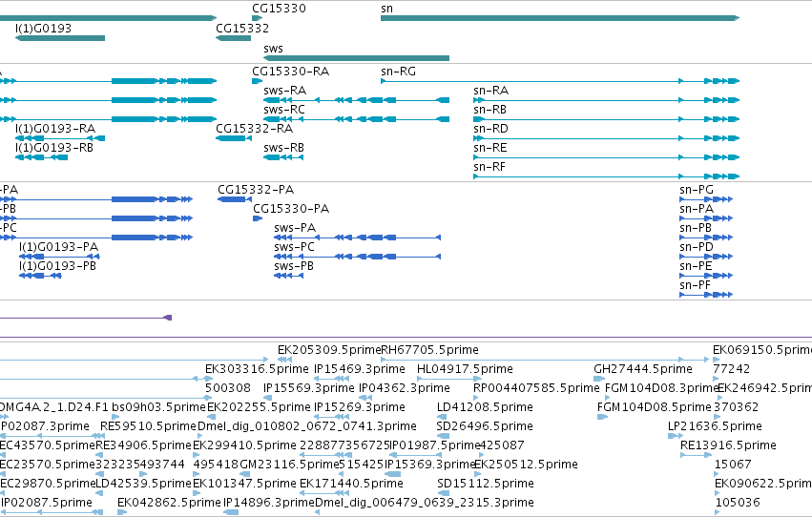Select the sn gene bar
Image resolution: width=812 pixels, height=517 pixels.
560,18
